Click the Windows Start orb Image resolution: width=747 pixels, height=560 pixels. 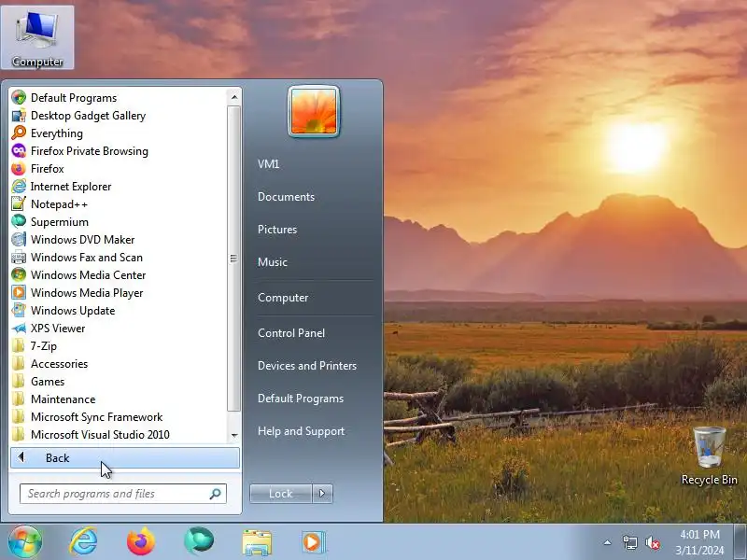25,541
